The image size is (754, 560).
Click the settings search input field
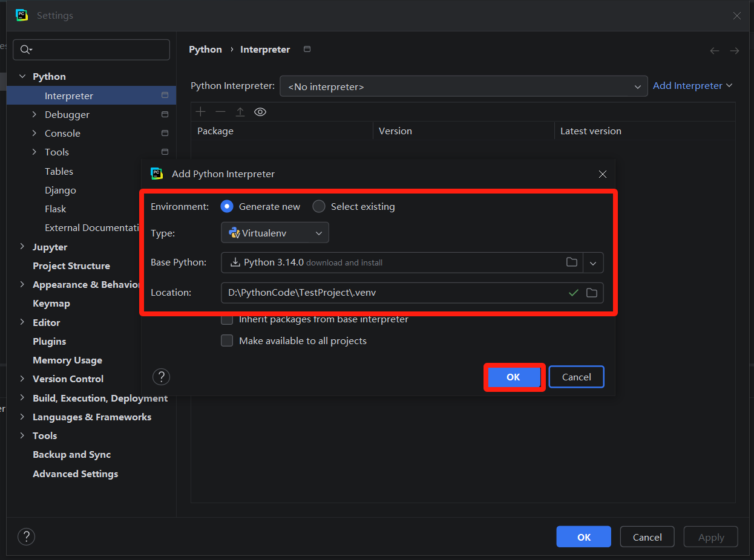pos(91,50)
